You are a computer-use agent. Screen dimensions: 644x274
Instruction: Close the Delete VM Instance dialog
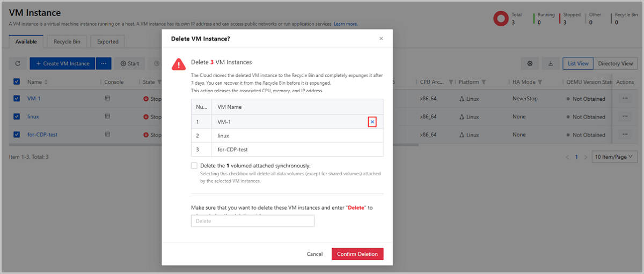coord(381,39)
